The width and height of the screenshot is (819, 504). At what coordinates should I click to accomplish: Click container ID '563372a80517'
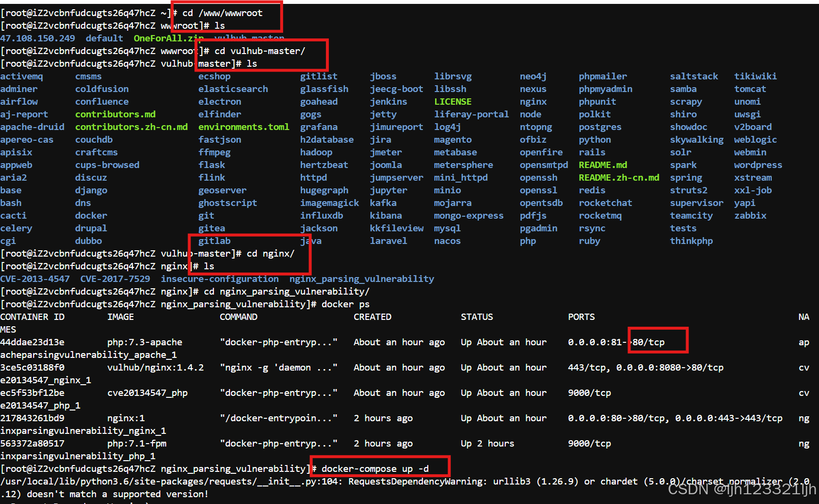tap(32, 444)
